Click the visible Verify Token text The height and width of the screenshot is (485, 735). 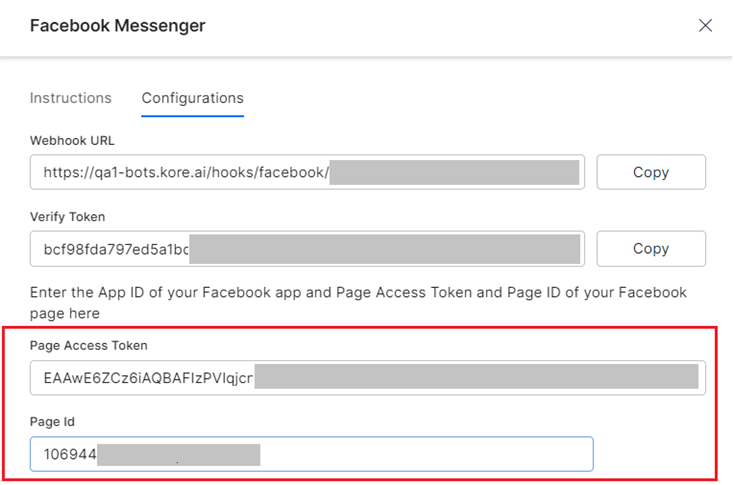click(116, 249)
